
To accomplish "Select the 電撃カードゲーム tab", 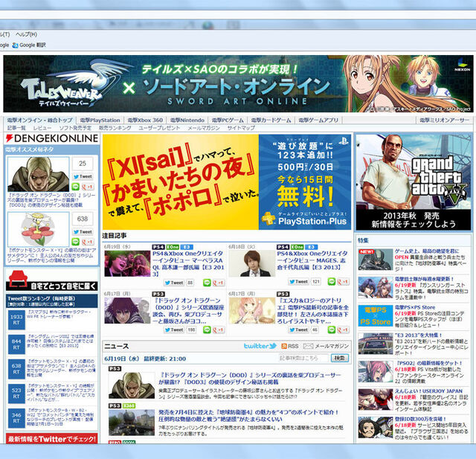I will 271,121.
